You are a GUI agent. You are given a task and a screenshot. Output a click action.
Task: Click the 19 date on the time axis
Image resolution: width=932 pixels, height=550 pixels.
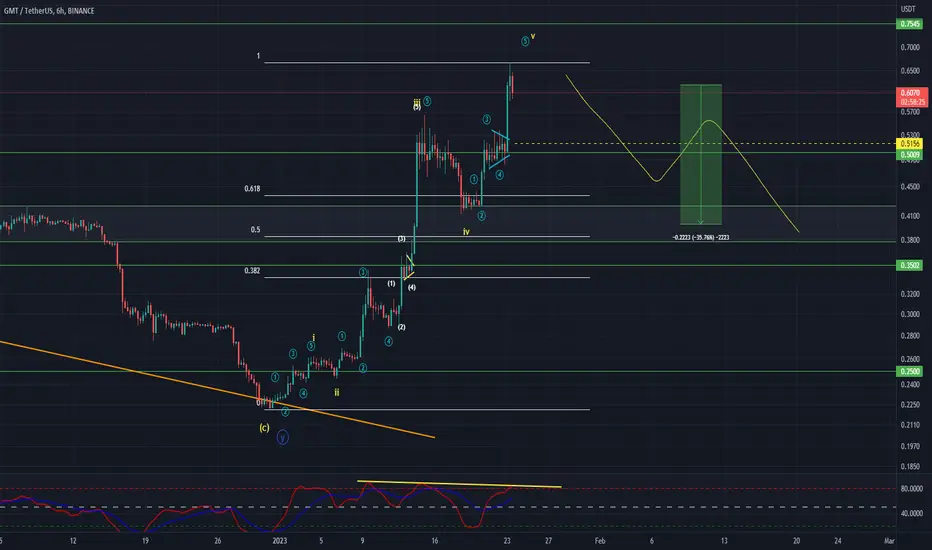tap(145, 540)
